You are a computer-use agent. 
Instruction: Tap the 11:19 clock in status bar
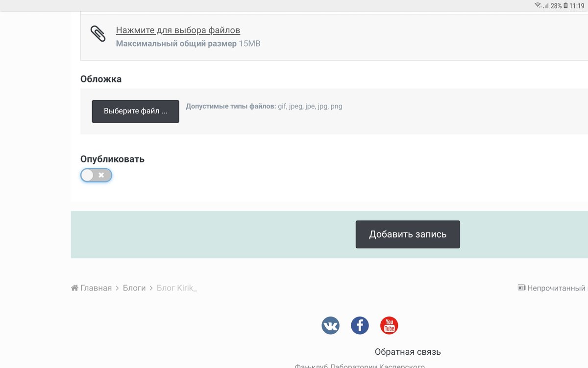coord(577,6)
